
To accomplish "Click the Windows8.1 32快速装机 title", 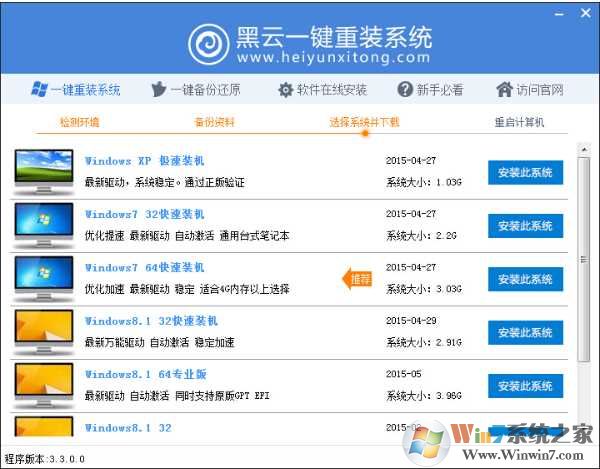I will pos(151,321).
